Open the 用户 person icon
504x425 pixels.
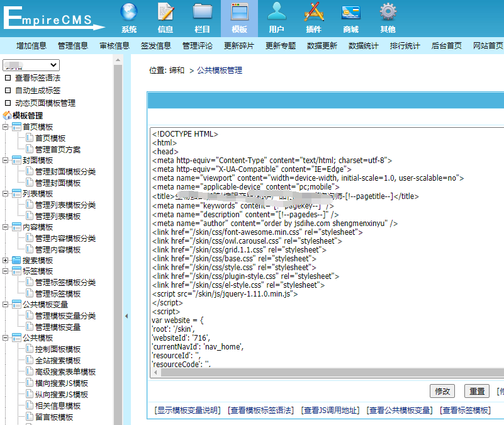[x=276, y=12]
